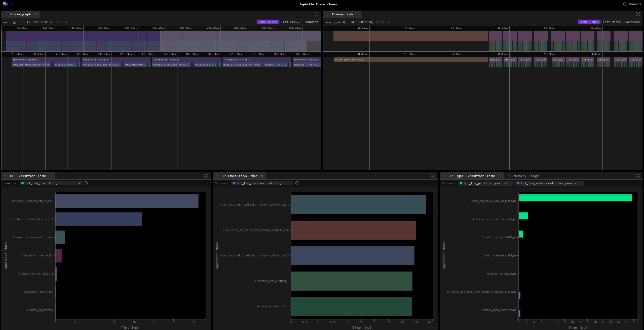Click the nn_dense_add_fixed_point_multiply_add_clip_cast_1 bar
The width and height of the screenshot is (644, 330).
tap(358, 205)
